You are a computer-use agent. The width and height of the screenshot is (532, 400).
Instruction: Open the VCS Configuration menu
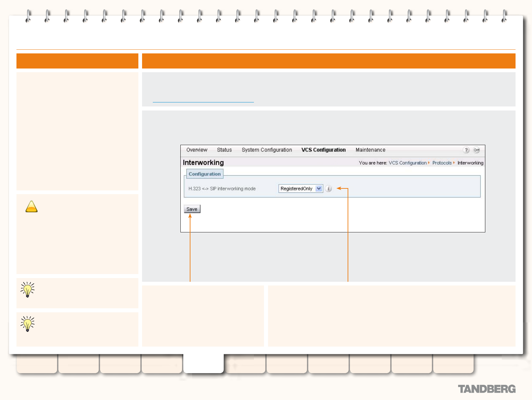(323, 150)
